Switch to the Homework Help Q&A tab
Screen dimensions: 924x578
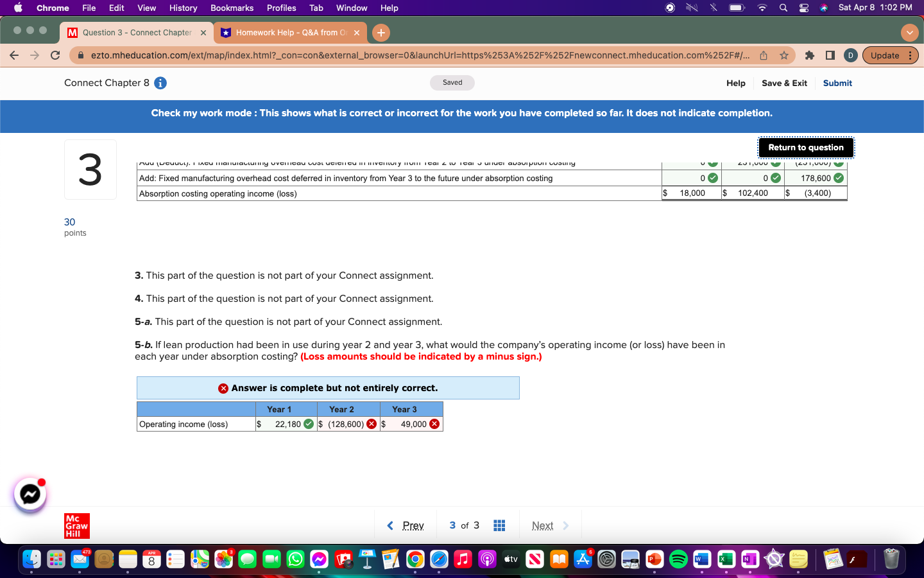(x=289, y=31)
